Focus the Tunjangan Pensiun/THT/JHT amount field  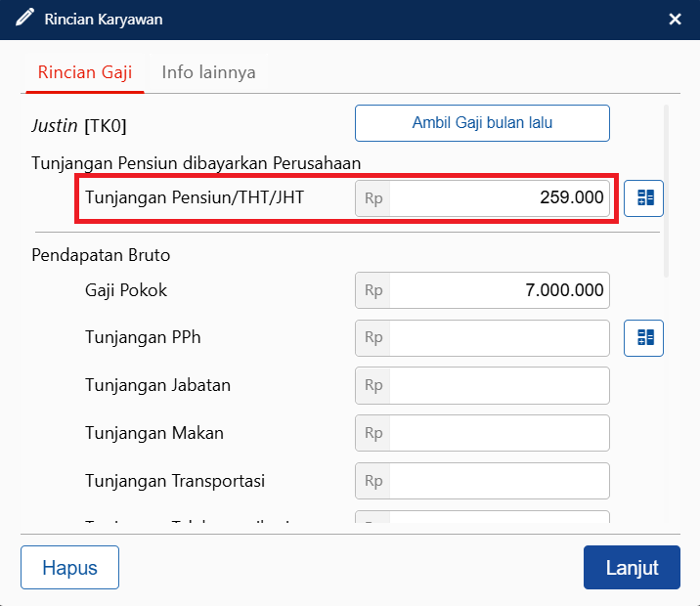[499, 198]
